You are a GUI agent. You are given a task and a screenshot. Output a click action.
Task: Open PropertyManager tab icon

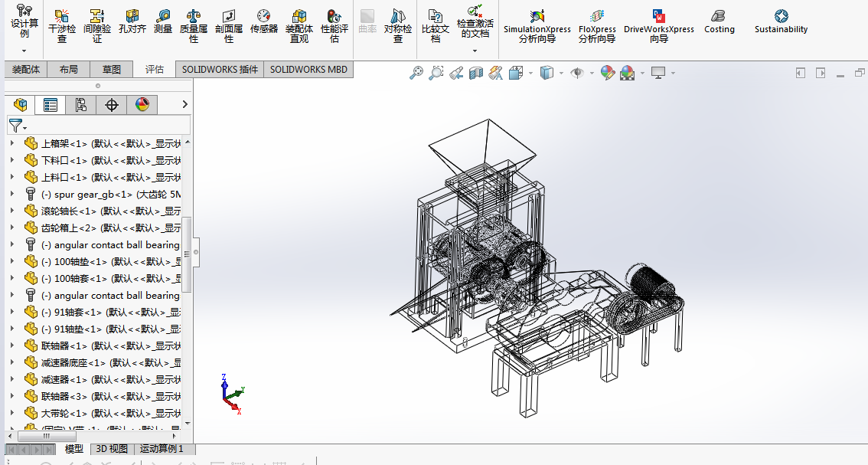(x=51, y=105)
